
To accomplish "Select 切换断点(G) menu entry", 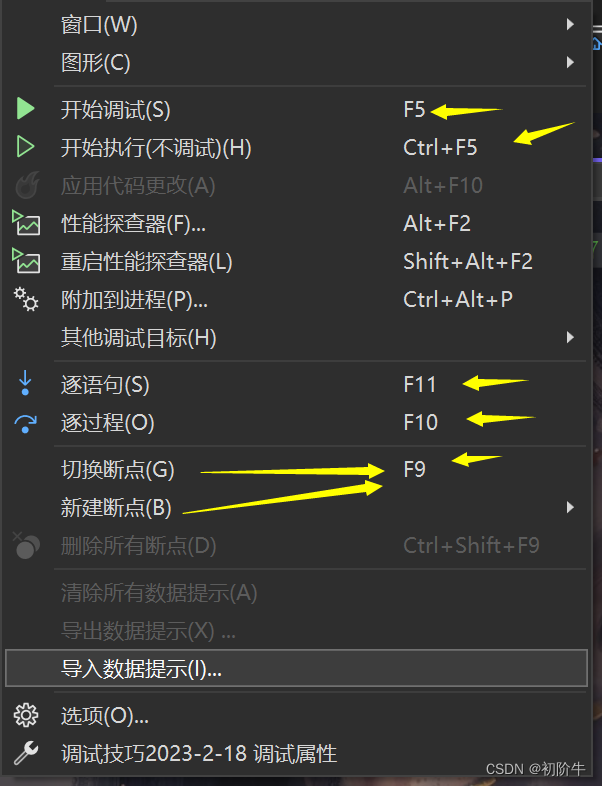I will (118, 469).
